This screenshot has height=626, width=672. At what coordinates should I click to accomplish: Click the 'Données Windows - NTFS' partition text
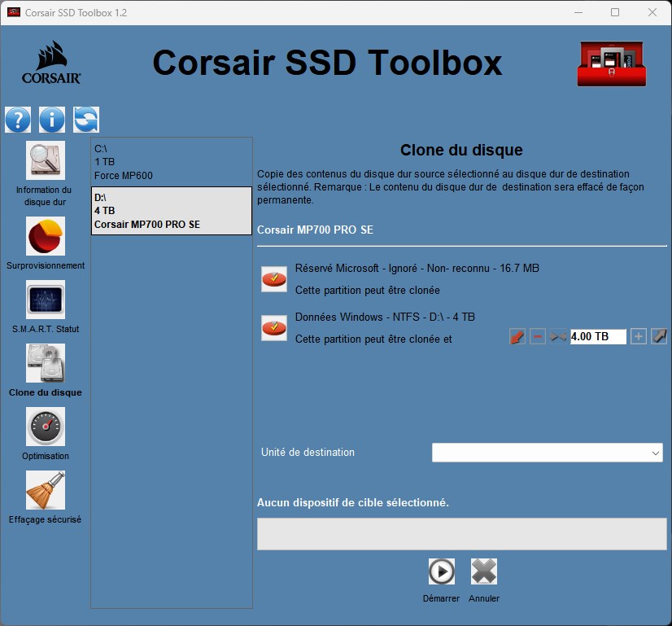385,317
